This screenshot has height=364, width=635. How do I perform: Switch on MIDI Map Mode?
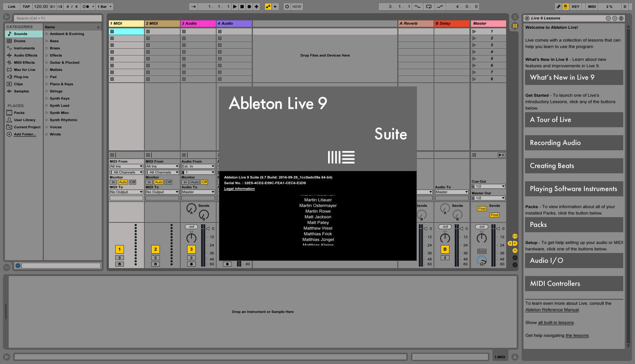tap(592, 6)
